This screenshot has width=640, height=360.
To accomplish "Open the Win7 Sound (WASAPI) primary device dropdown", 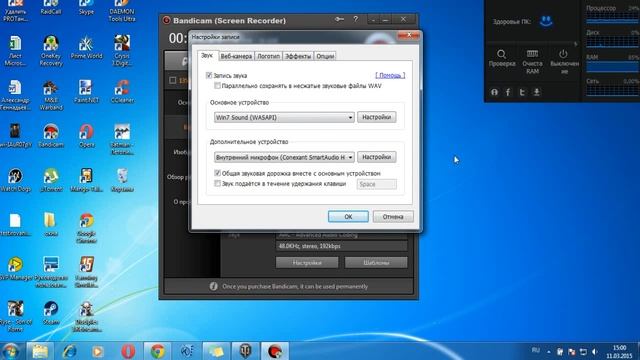I will [284, 118].
